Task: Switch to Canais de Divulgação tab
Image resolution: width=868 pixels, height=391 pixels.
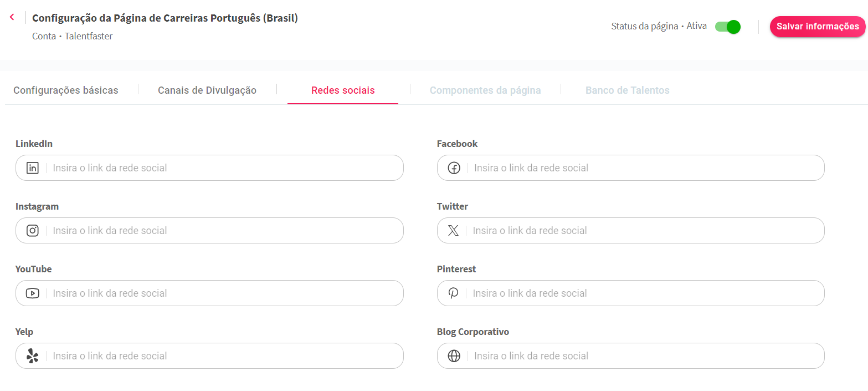Action: pyautogui.click(x=207, y=90)
